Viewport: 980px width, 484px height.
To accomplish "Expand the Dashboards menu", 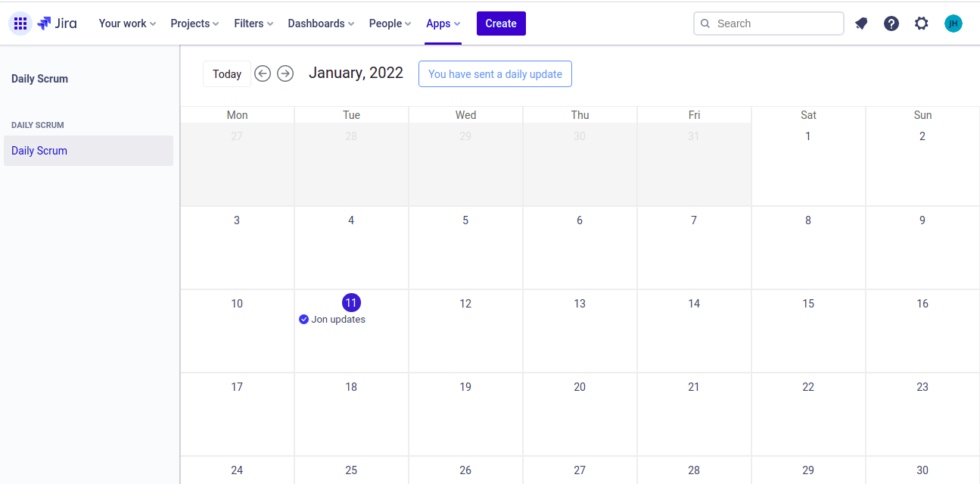I will pyautogui.click(x=321, y=23).
